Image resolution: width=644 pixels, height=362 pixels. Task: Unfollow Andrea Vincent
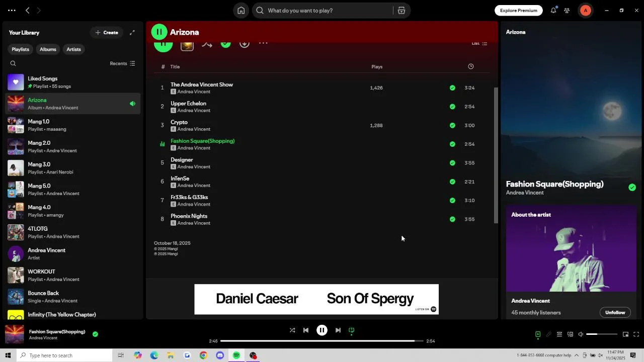[x=615, y=312]
